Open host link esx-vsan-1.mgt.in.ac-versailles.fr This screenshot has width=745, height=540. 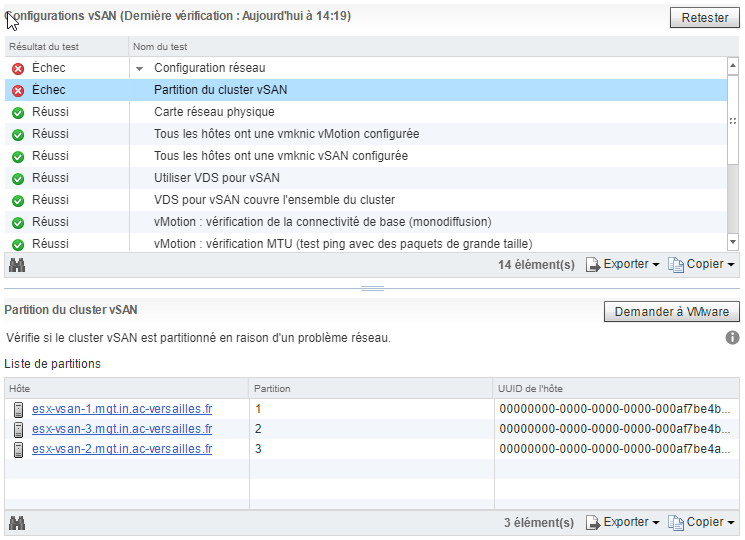pyautogui.click(x=122, y=409)
